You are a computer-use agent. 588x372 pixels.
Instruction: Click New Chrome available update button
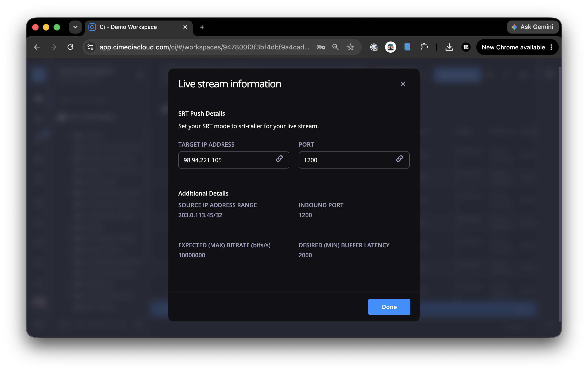click(513, 47)
